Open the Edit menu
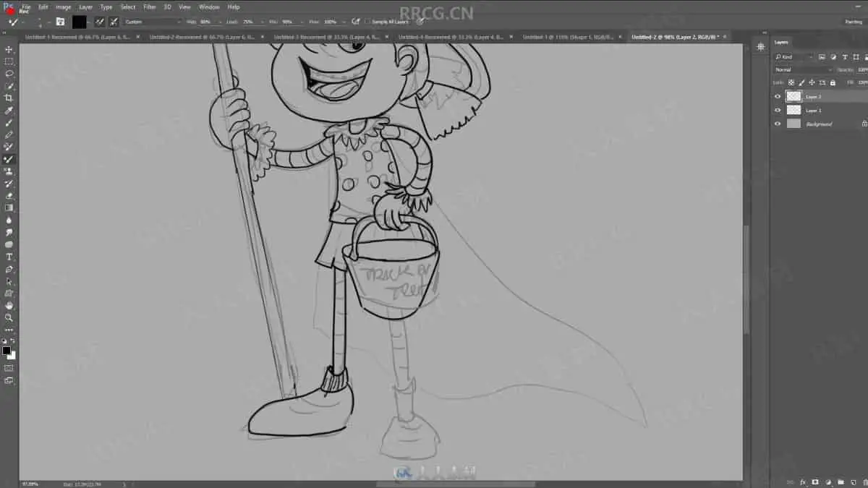Screen dimensions: 868x488 [43, 7]
